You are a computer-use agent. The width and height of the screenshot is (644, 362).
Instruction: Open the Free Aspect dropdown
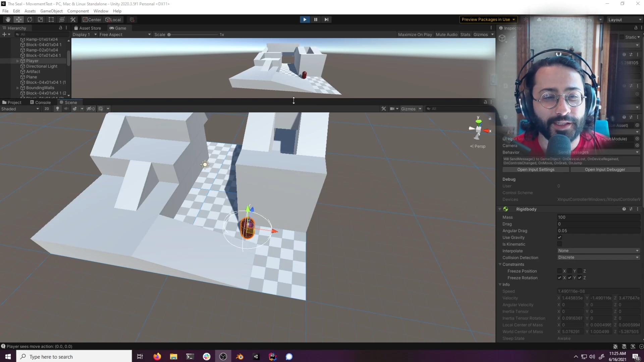pyautogui.click(x=125, y=35)
